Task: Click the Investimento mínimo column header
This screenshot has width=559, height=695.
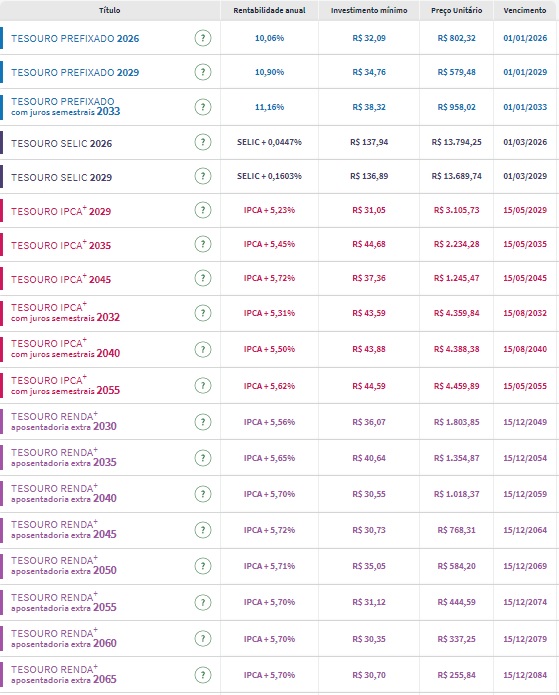Action: pyautogui.click(x=369, y=10)
